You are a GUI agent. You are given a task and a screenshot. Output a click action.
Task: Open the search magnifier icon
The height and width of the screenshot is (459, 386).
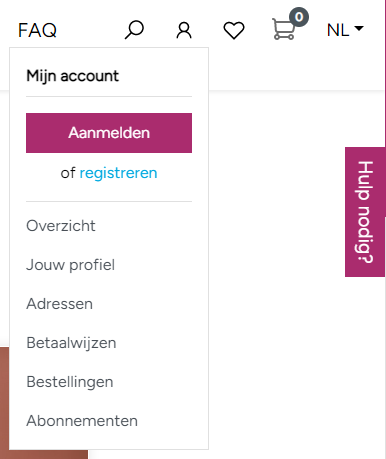point(134,30)
